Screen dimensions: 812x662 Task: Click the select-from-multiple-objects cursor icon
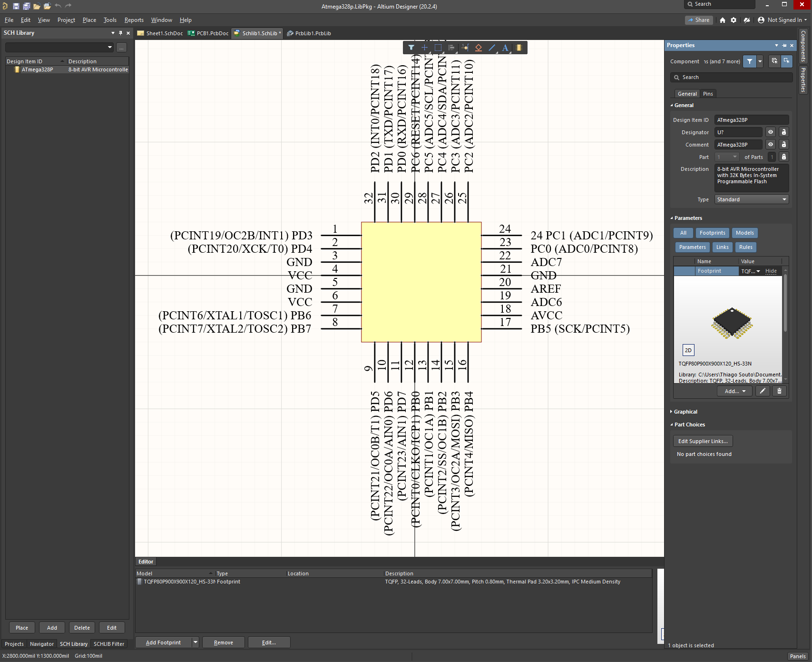(774, 61)
